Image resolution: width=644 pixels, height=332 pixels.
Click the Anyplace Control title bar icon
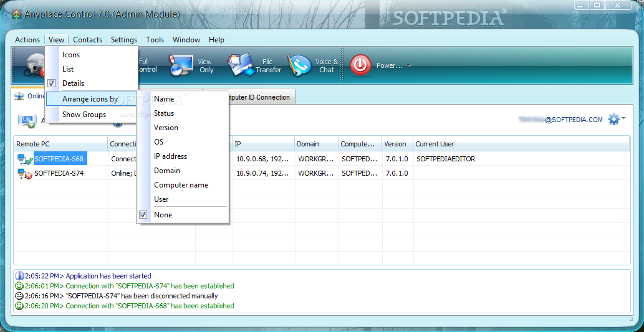(16, 14)
